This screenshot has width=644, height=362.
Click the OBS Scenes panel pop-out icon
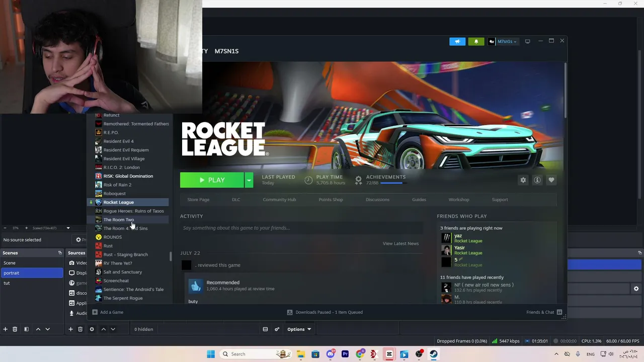[x=60, y=253]
